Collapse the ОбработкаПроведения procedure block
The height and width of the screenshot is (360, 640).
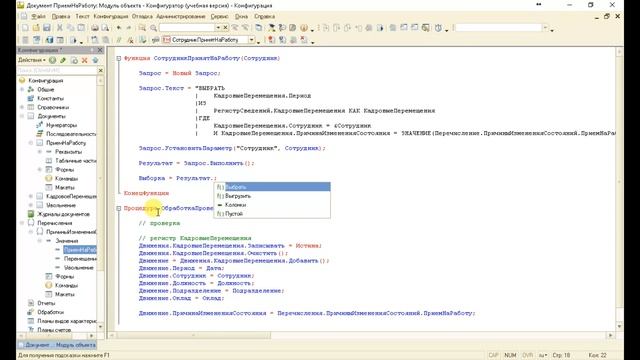[x=119, y=208]
